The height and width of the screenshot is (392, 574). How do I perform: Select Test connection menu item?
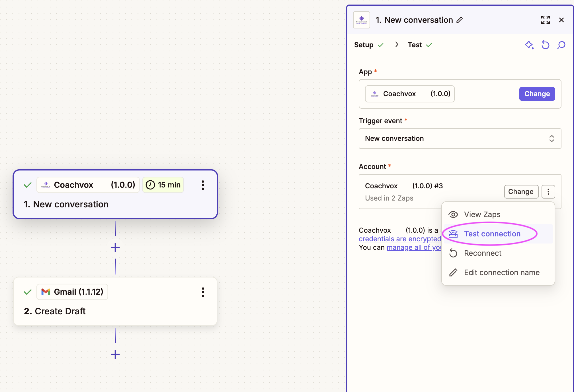click(492, 234)
